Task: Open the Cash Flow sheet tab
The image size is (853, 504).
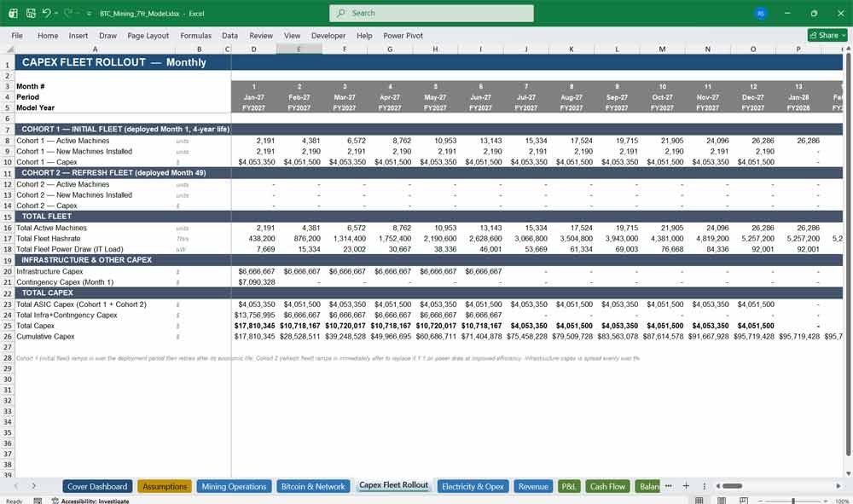Action: pos(607,487)
